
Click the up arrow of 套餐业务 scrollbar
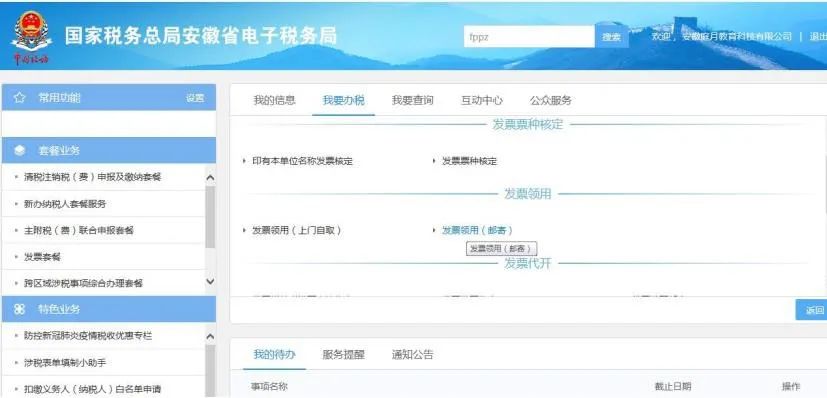click(210, 178)
